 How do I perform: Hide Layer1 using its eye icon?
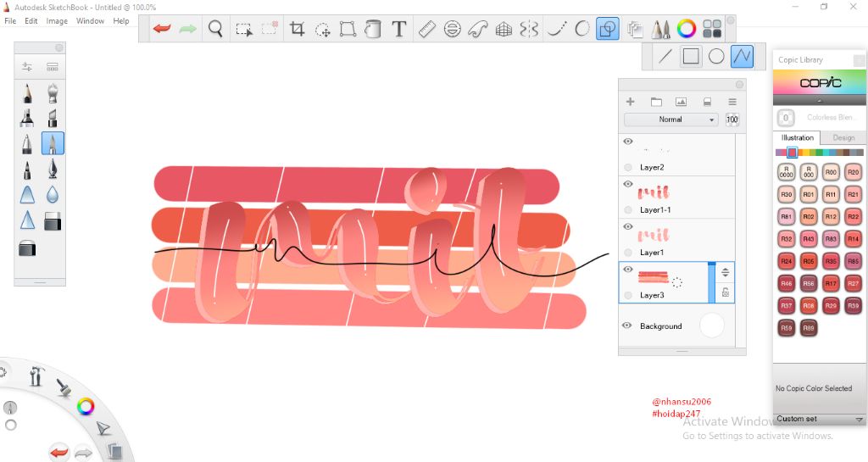pyautogui.click(x=628, y=226)
